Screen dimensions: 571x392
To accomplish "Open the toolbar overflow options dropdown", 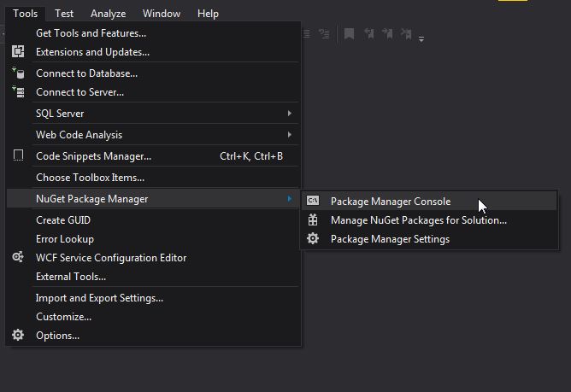I will [x=422, y=38].
